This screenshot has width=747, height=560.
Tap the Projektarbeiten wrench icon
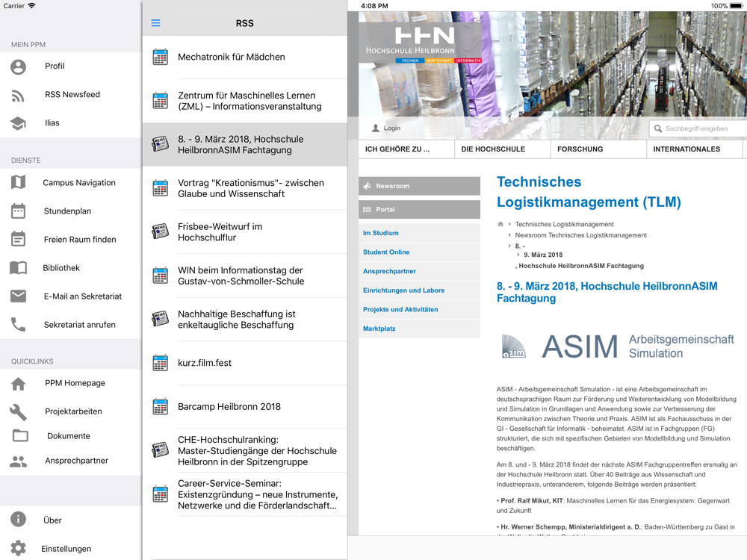tap(18, 412)
